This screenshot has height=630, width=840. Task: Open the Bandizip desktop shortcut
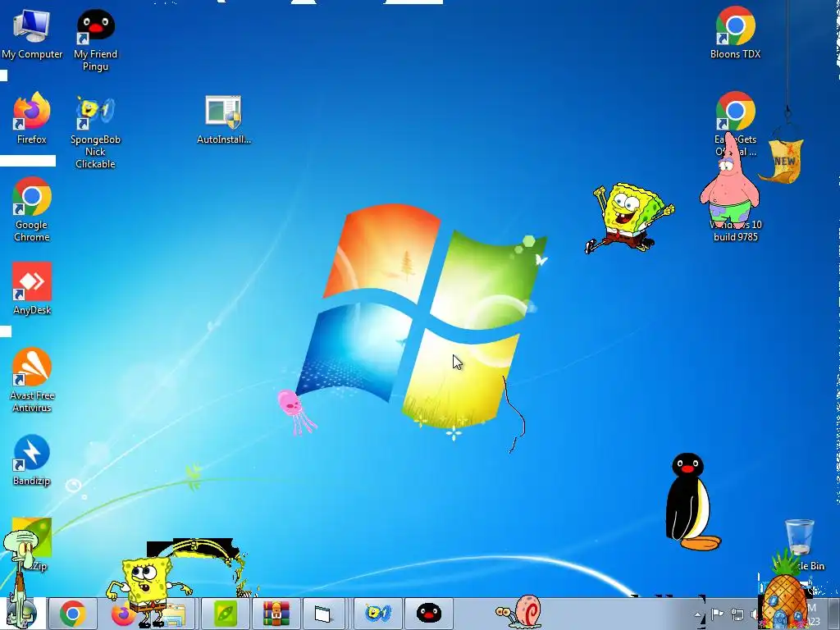[32, 459]
